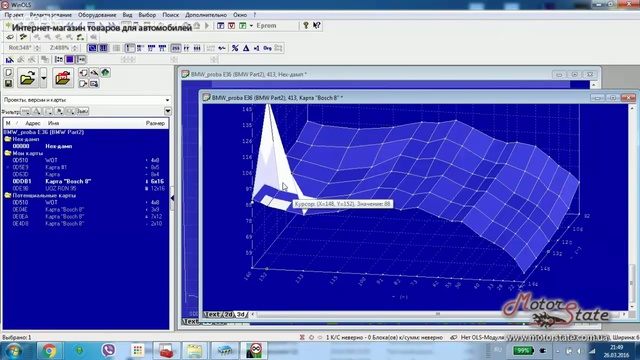Click the new project blank page icon
The width and height of the screenshot is (640, 360).
pos(9,73)
